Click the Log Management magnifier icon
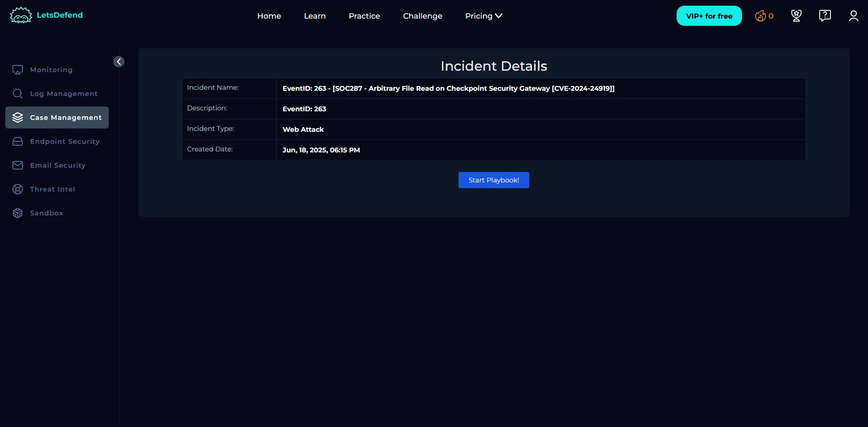 point(18,94)
